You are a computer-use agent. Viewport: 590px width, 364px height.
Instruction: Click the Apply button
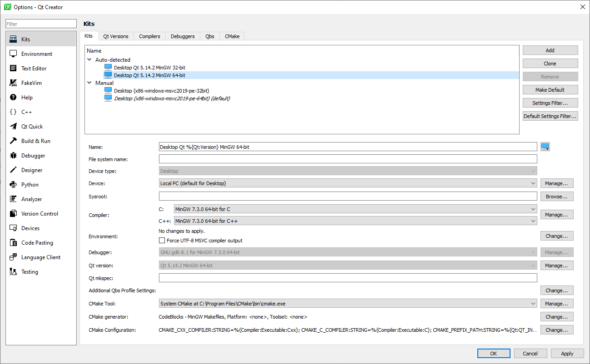[567, 354]
